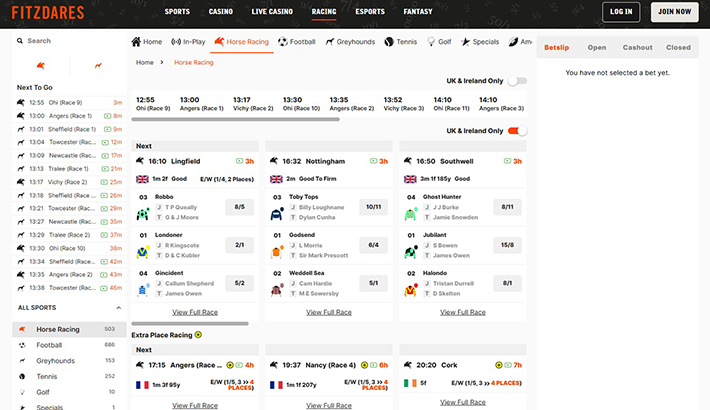Select greyhound filter icon under search
This screenshot has height=410, width=710.
tap(98, 66)
